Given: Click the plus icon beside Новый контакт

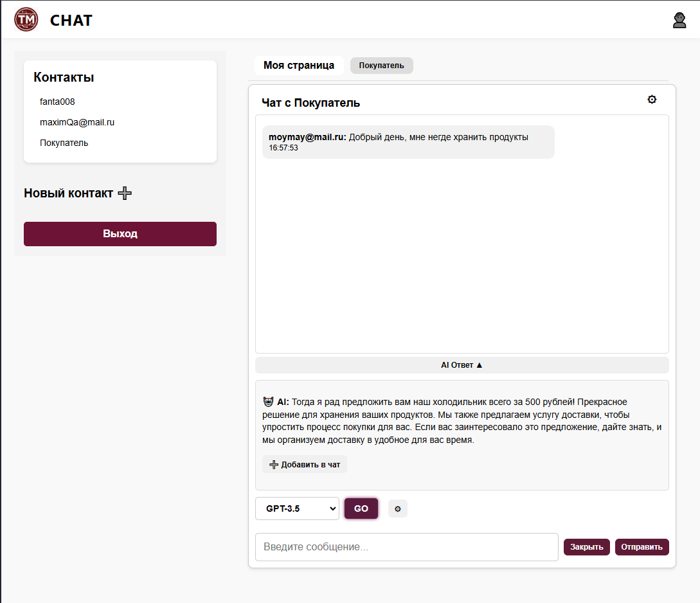Looking at the screenshot, I should pyautogui.click(x=125, y=193).
